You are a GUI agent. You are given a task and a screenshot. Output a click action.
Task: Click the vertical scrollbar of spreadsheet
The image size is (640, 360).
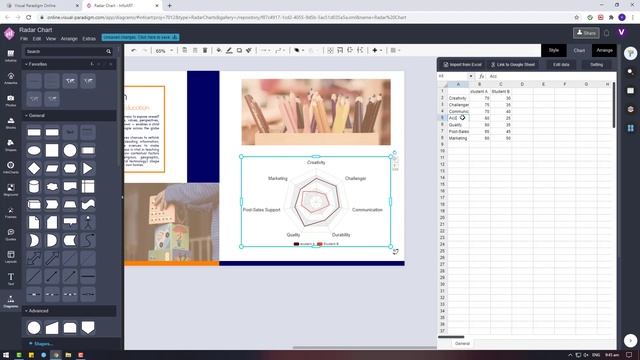pos(613,105)
